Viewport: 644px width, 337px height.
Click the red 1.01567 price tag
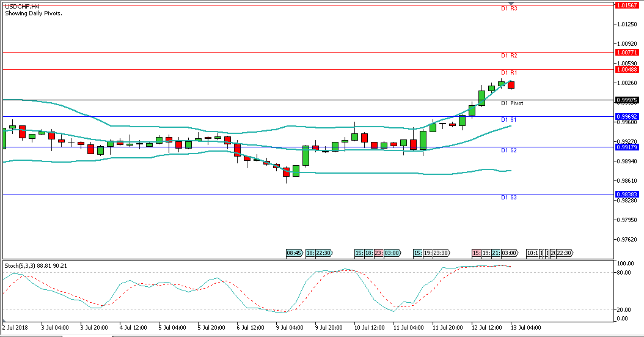(628, 5)
